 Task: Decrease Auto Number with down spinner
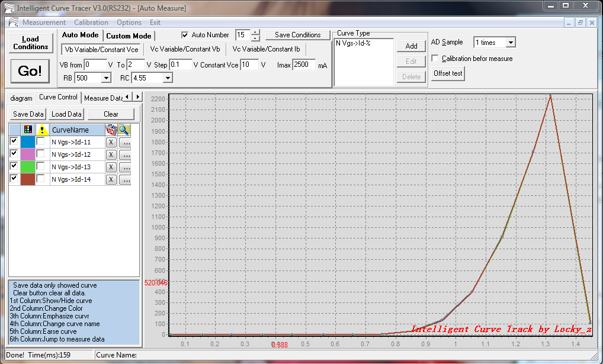(x=255, y=38)
